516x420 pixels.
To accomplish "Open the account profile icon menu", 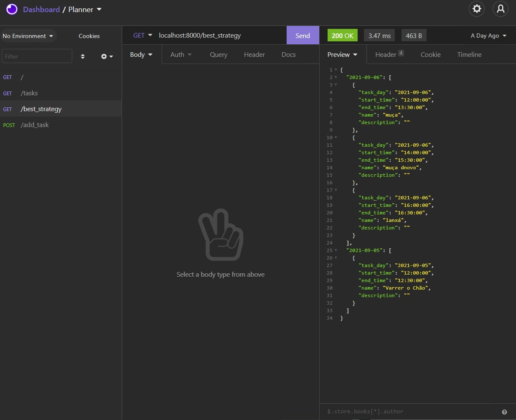I will point(501,9).
